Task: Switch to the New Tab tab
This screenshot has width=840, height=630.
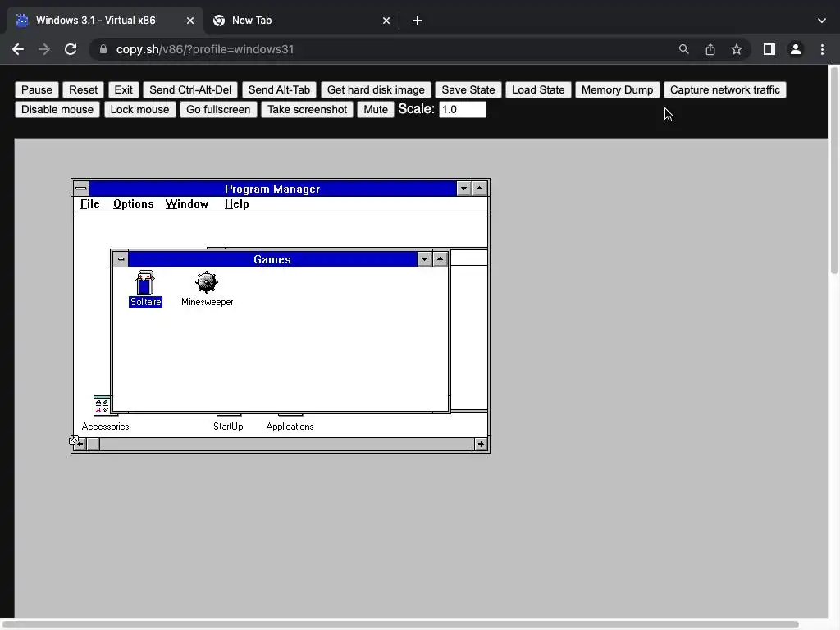Action: [301, 21]
